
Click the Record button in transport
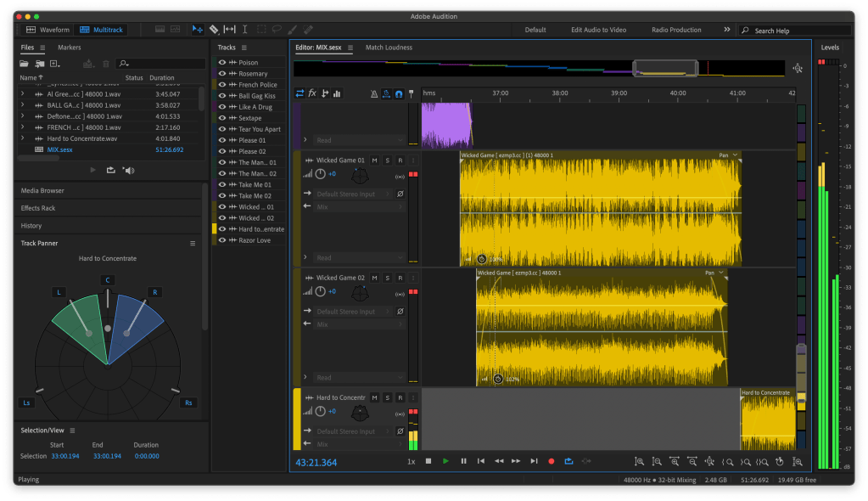click(551, 461)
